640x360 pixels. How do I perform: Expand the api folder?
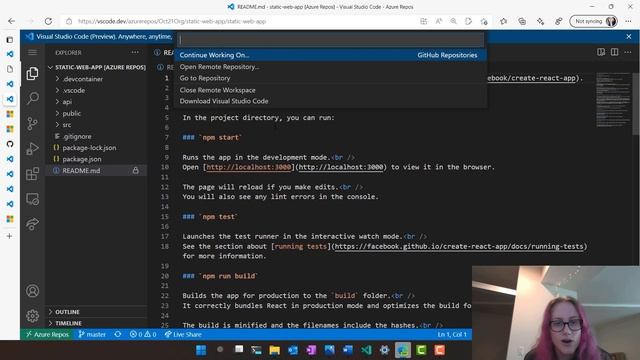(x=96, y=102)
